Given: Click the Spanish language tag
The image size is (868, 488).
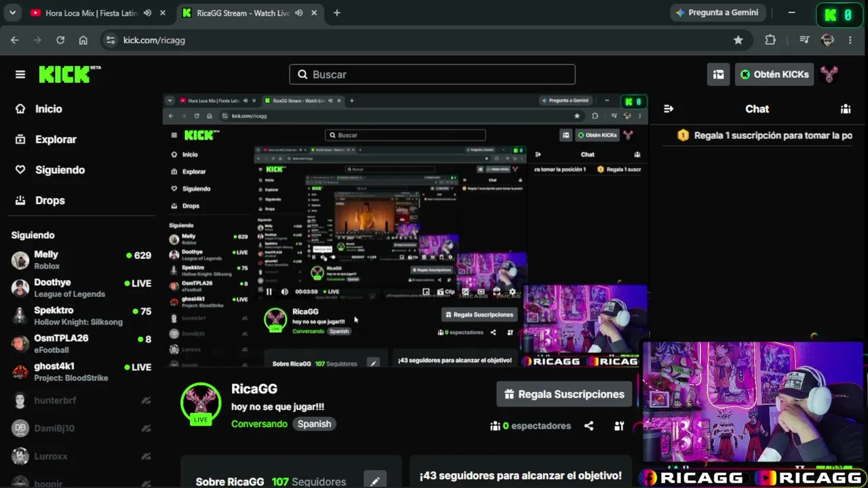Looking at the screenshot, I should pos(314,424).
